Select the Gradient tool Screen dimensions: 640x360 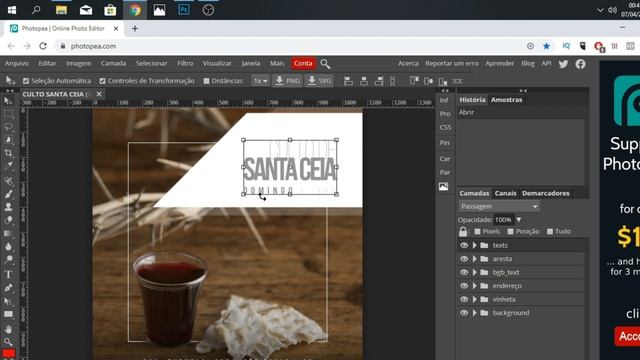click(x=8, y=233)
